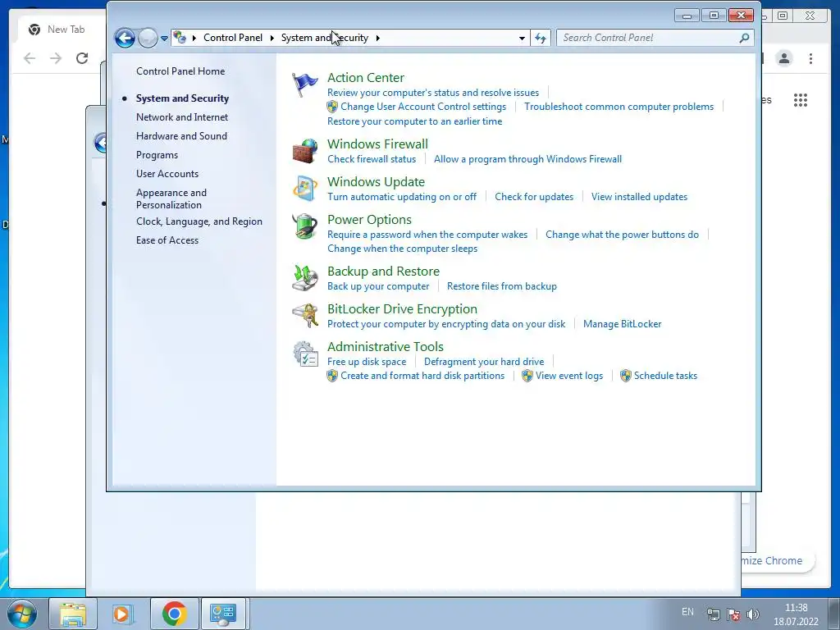Image resolution: width=840 pixels, height=630 pixels.
Task: Click Schedule tasks link
Action: (665, 376)
